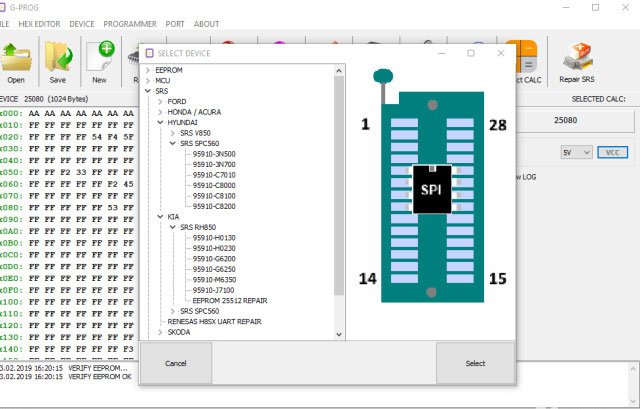
Task: Select device 95910-G6200
Action: pyautogui.click(x=214, y=259)
